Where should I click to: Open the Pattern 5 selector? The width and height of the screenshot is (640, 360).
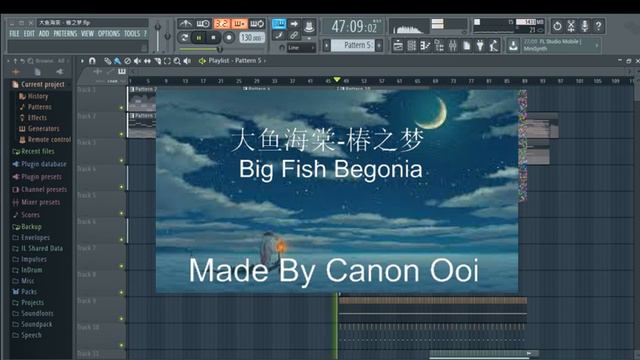(x=353, y=45)
